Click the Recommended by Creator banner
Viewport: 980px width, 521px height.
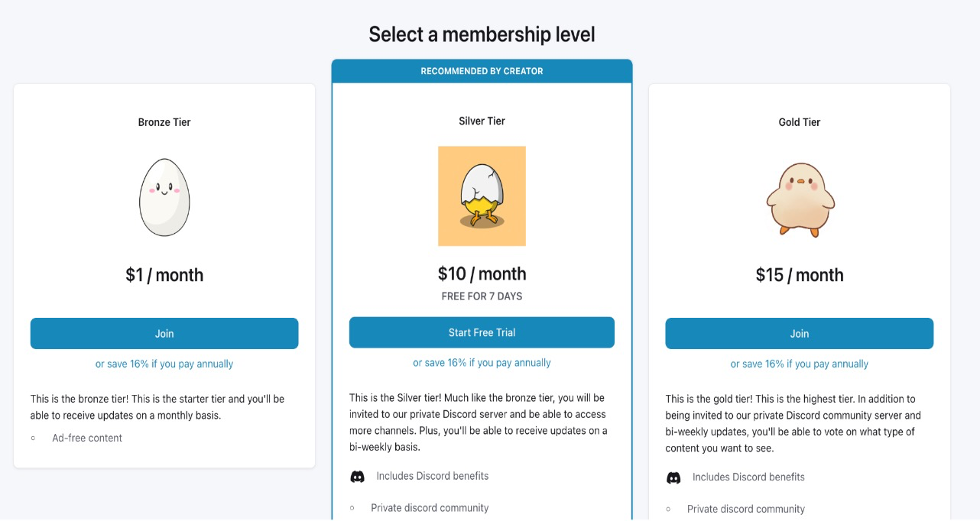[482, 70]
